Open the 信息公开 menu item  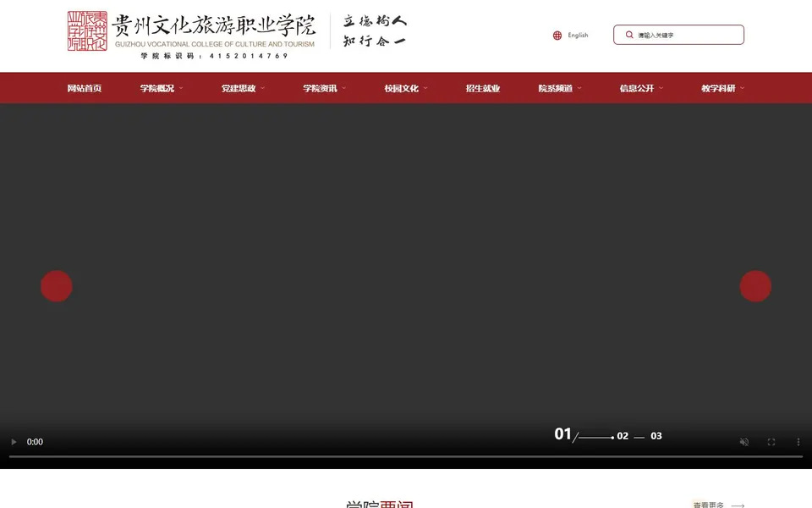click(x=637, y=88)
